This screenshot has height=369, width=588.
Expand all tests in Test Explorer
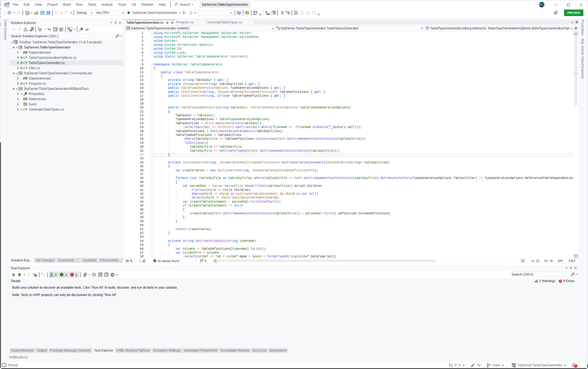pos(100,275)
